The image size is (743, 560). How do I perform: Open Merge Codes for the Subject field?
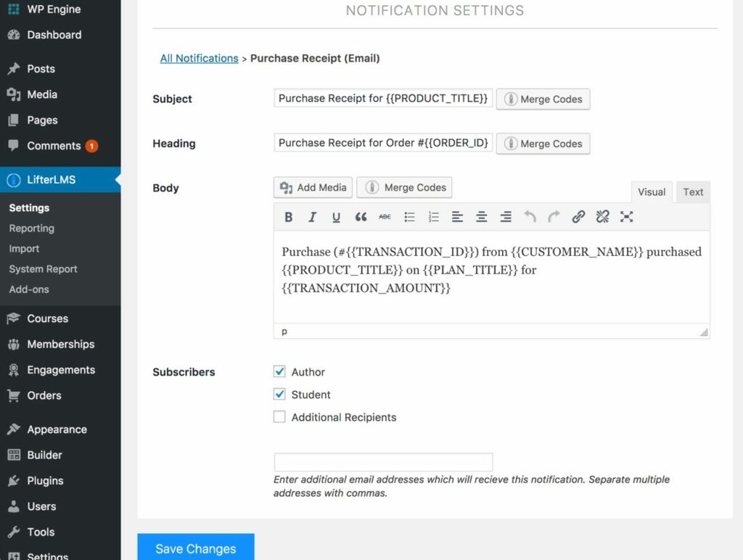point(543,99)
